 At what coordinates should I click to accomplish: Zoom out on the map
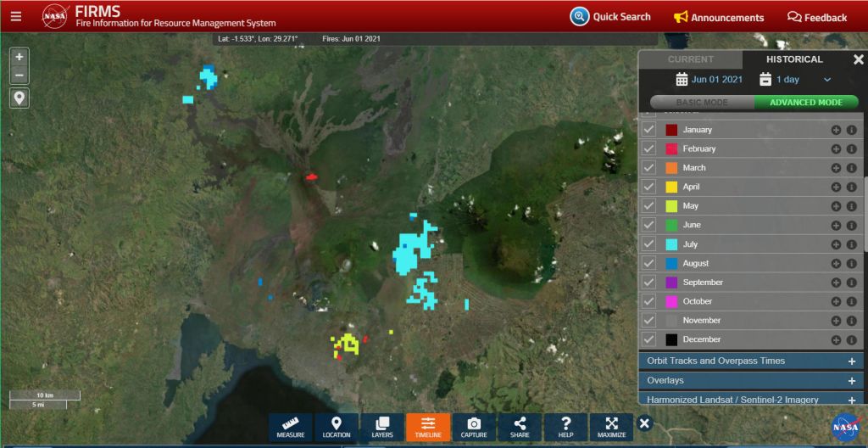[19, 76]
